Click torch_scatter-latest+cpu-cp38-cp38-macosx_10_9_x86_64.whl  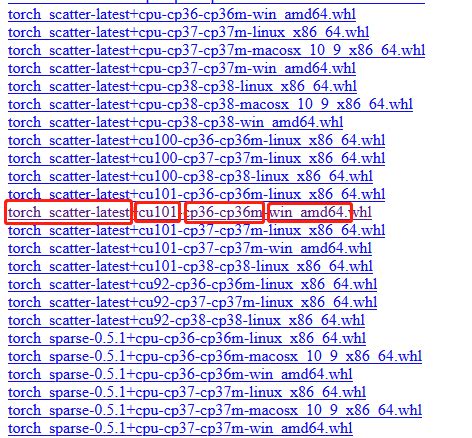tap(210, 104)
